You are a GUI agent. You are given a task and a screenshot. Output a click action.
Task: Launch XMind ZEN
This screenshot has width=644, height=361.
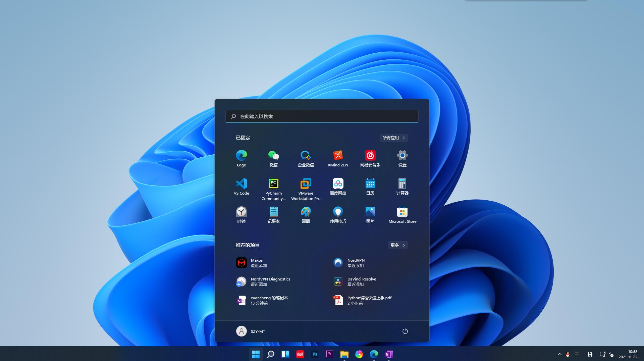338,158
